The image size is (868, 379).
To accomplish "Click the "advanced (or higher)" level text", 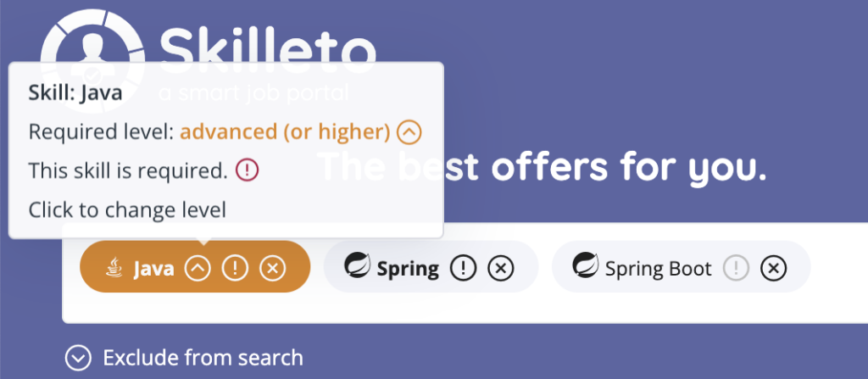I will pos(285,132).
